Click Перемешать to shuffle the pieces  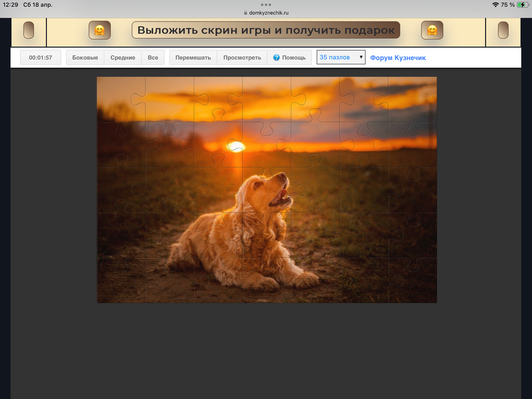click(x=193, y=57)
